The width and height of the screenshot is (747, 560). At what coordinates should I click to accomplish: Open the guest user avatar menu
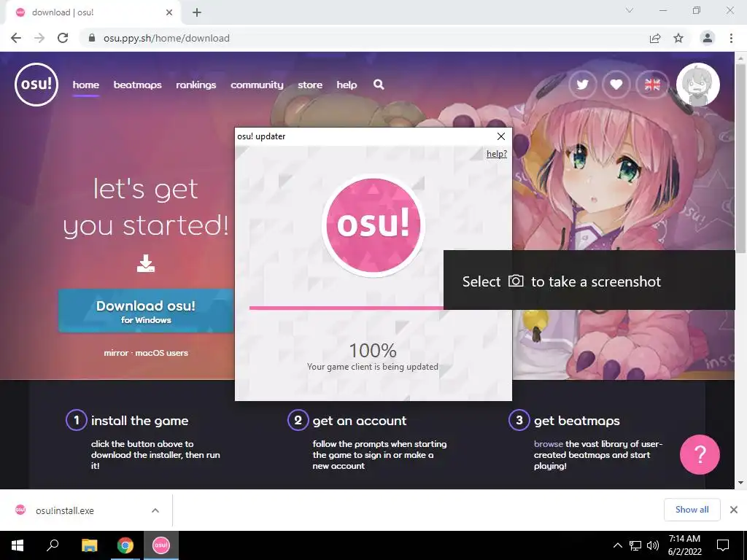pos(698,85)
